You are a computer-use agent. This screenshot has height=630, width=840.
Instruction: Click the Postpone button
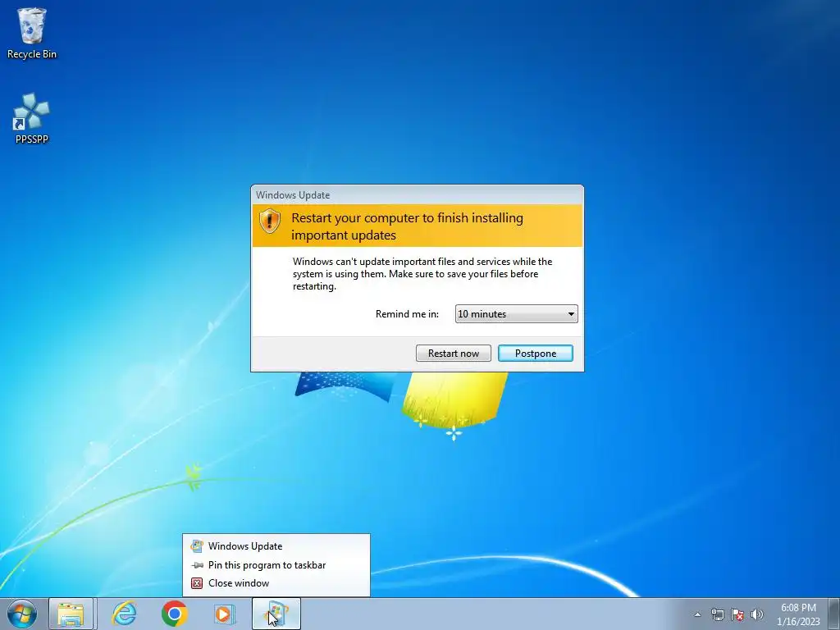click(x=536, y=353)
